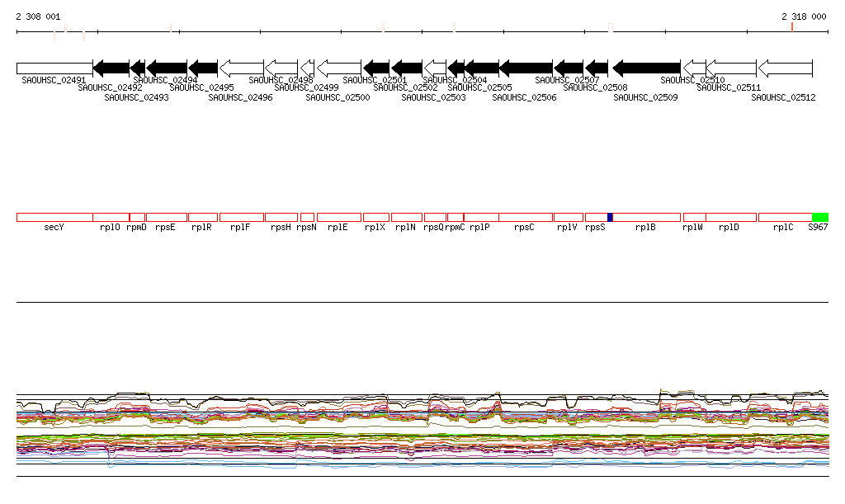Select the rplB red annotation box

point(646,217)
